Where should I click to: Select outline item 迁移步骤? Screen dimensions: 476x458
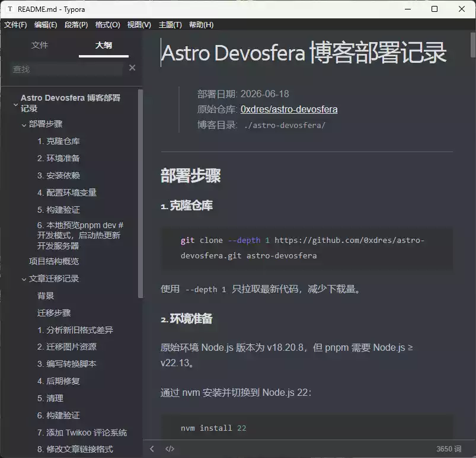[x=54, y=313]
